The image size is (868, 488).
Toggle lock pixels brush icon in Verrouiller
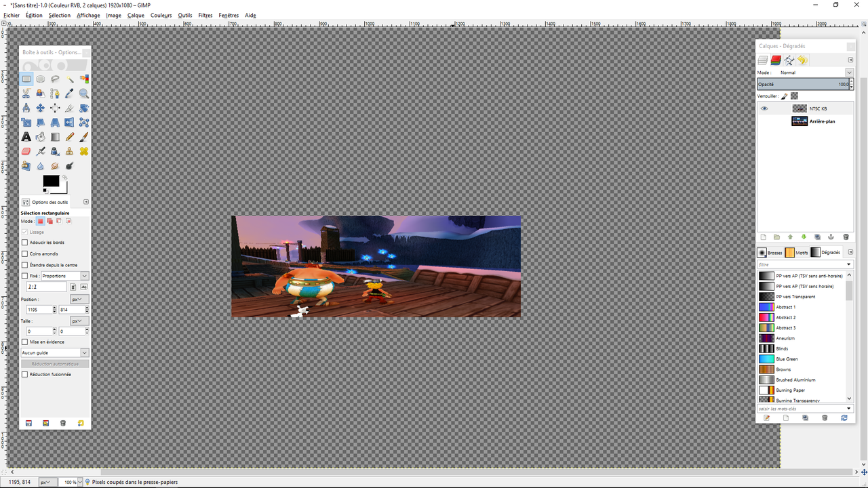[785, 96]
